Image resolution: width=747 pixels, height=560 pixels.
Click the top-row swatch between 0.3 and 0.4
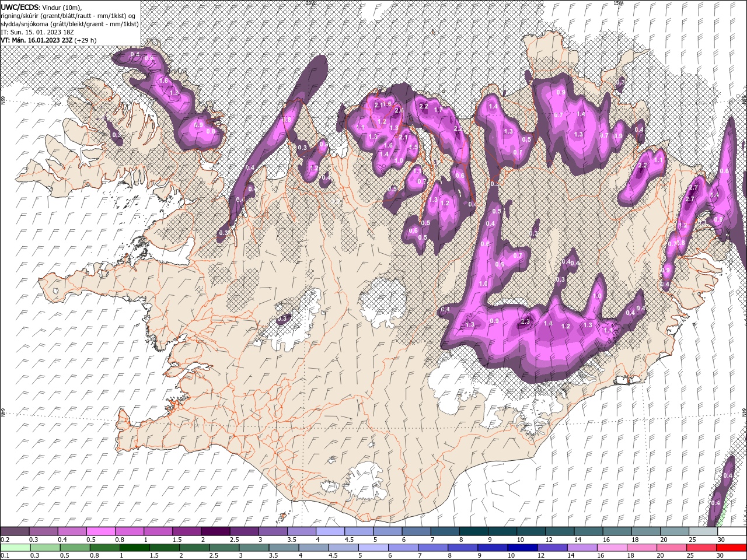click(44, 531)
